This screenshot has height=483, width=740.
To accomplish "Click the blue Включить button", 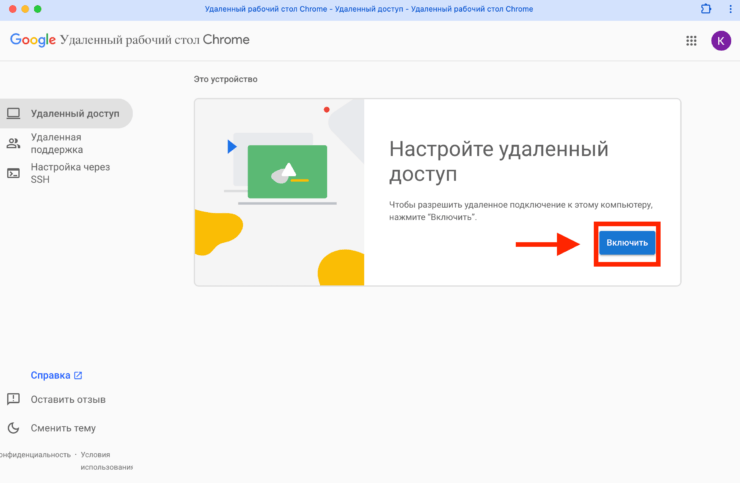I will pyautogui.click(x=627, y=243).
